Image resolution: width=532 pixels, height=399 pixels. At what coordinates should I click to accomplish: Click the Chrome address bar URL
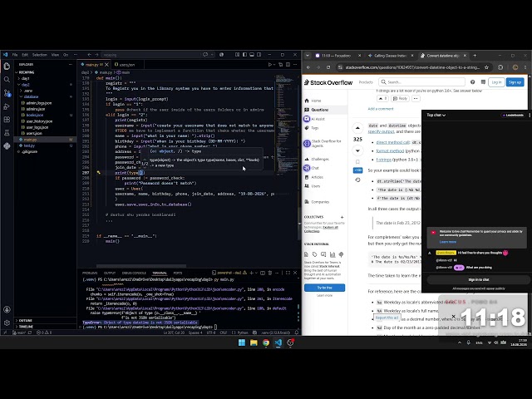coord(412,67)
